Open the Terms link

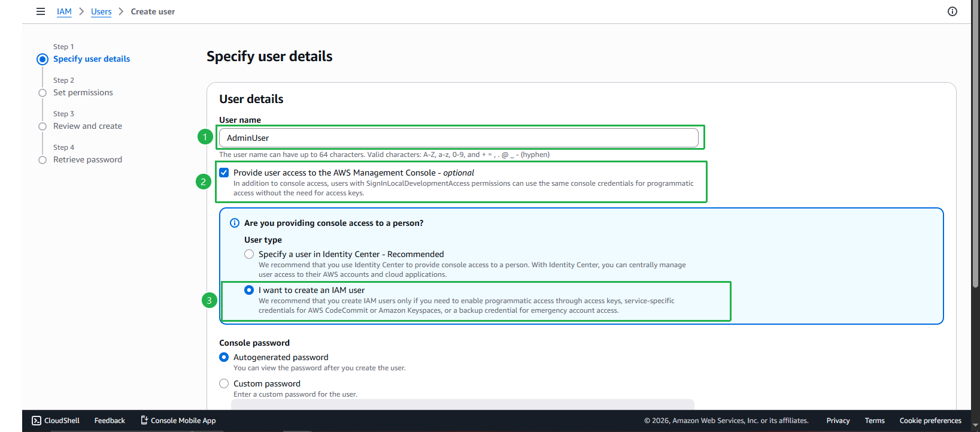click(x=875, y=421)
